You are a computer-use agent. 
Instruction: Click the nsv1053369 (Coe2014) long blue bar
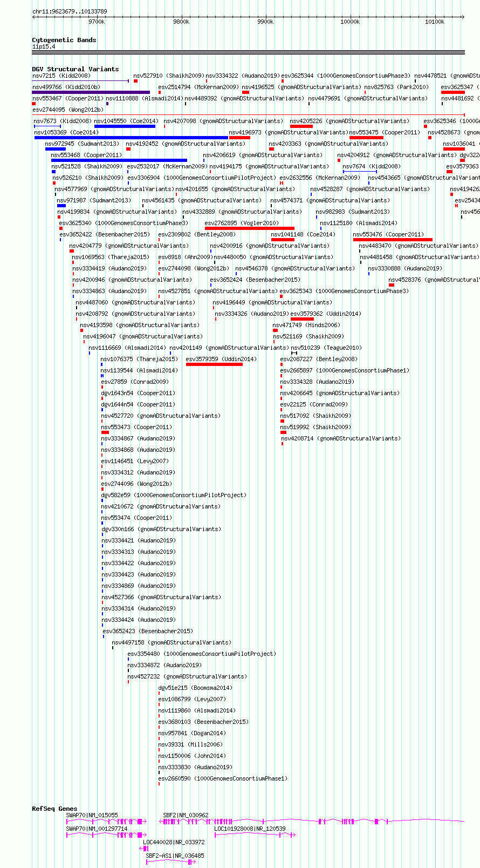pos(131,138)
